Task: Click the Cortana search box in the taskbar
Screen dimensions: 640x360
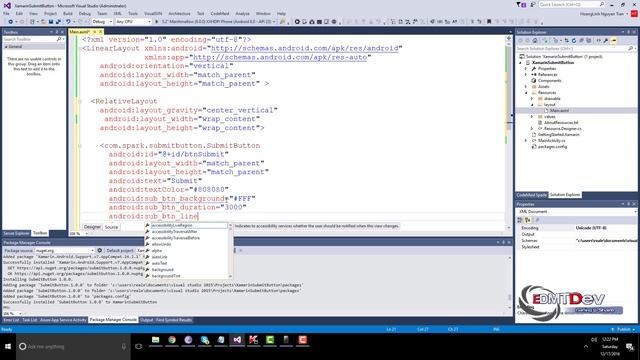Action: pyautogui.click(x=73, y=347)
